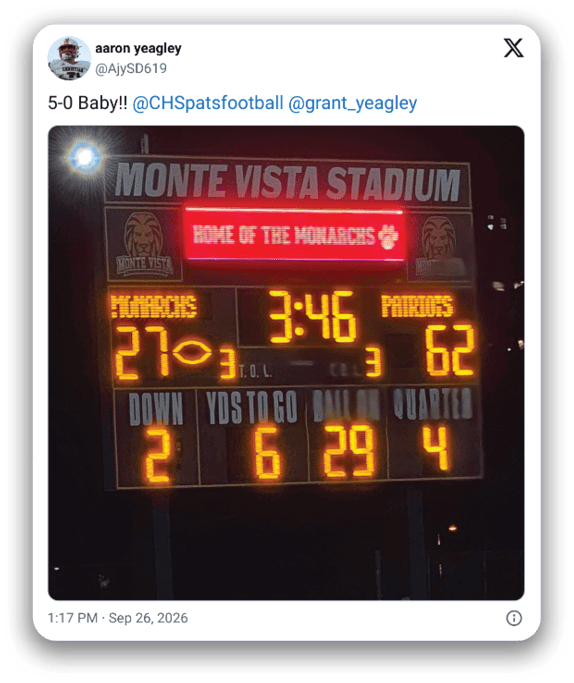
Task: Click the paw print on red banner
Action: (x=388, y=237)
